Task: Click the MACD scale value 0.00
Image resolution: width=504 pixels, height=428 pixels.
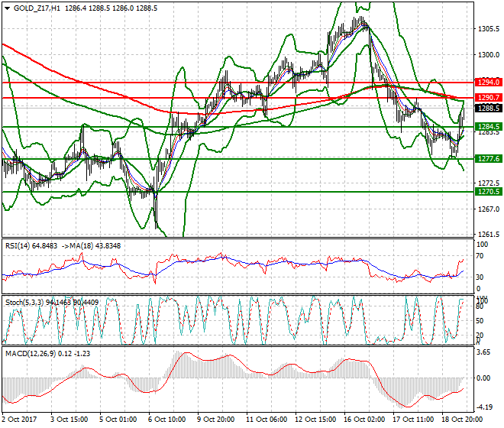Action: pyautogui.click(x=483, y=378)
